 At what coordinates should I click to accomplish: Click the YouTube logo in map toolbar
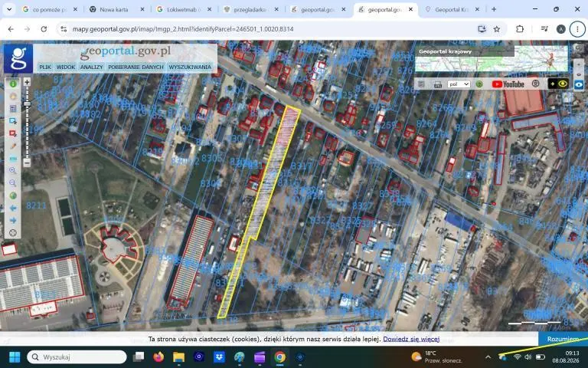[508, 84]
